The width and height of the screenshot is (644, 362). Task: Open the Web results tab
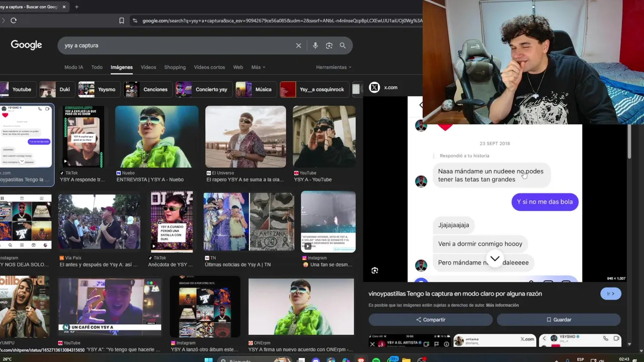pyautogui.click(x=238, y=67)
